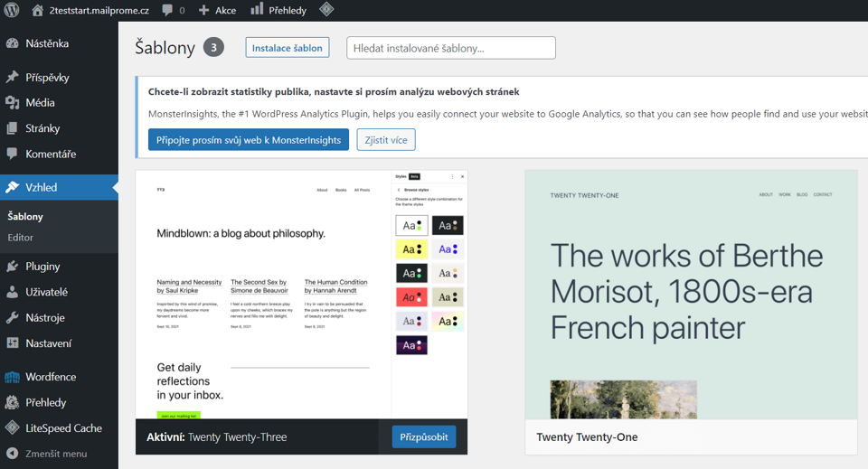This screenshot has height=469, width=868.
Task: Click the red Aa style swatch
Action: pyautogui.click(x=412, y=297)
